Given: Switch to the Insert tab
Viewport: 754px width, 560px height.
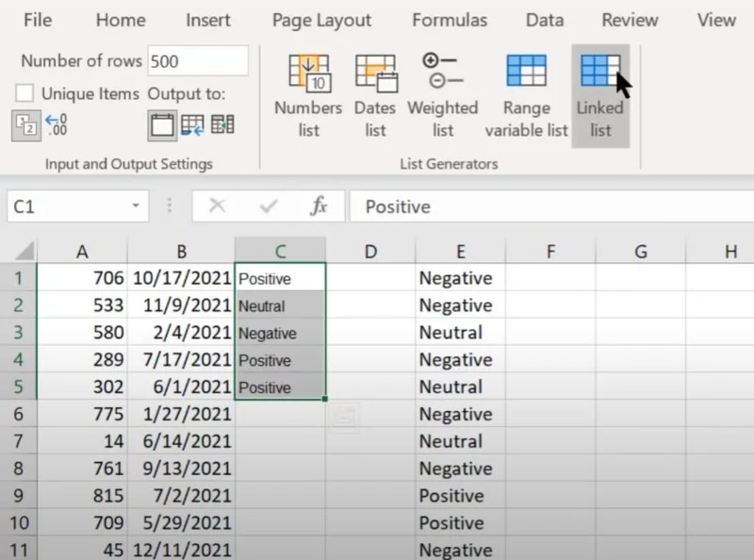Looking at the screenshot, I should tap(208, 20).
